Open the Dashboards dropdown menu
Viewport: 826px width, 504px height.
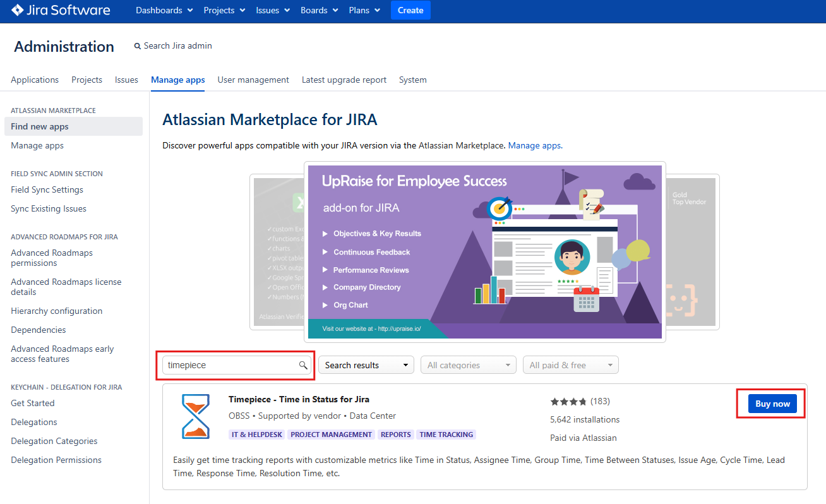pos(164,10)
